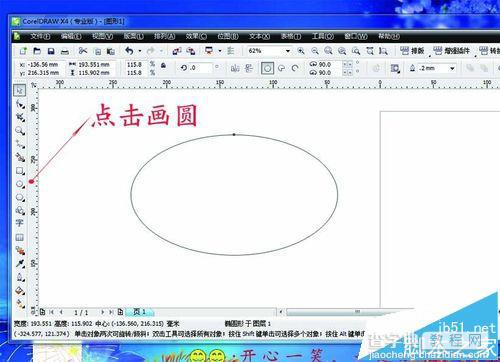Select the Basic Shapes tool in toolbox
The height and width of the screenshot is (362, 500).
tap(20, 211)
